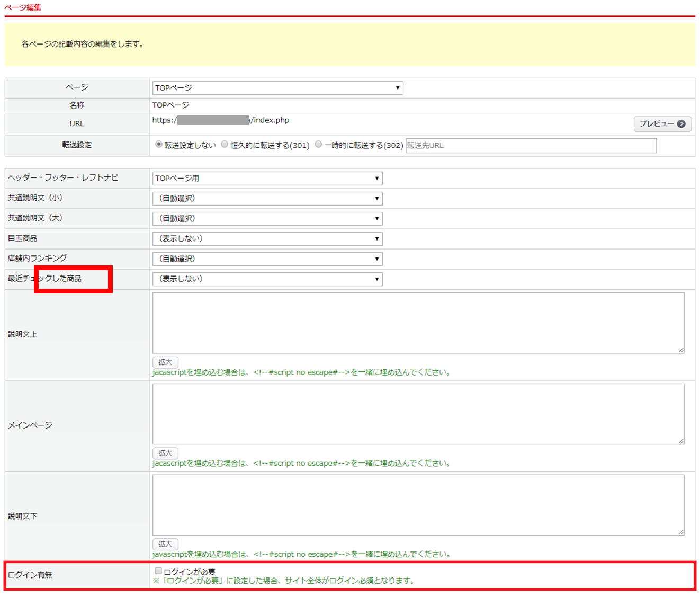
Task: Click inside the メインページ text area
Action: click(418, 414)
